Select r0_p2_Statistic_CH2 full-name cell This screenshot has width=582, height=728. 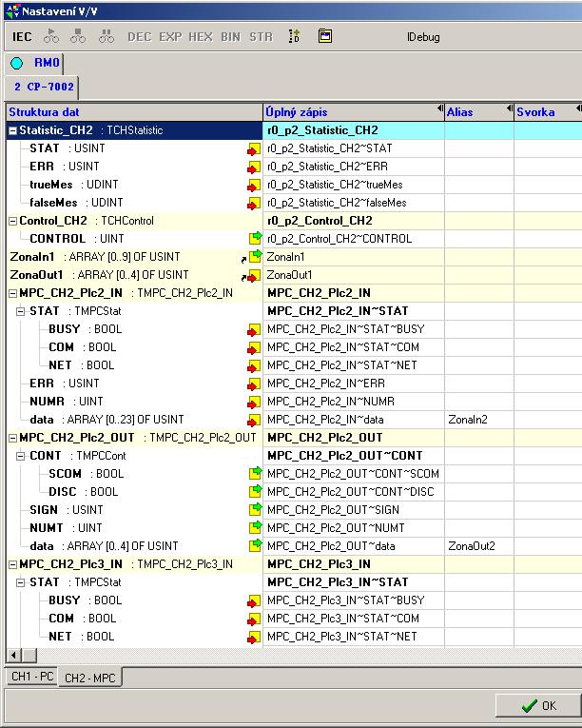(x=354, y=130)
